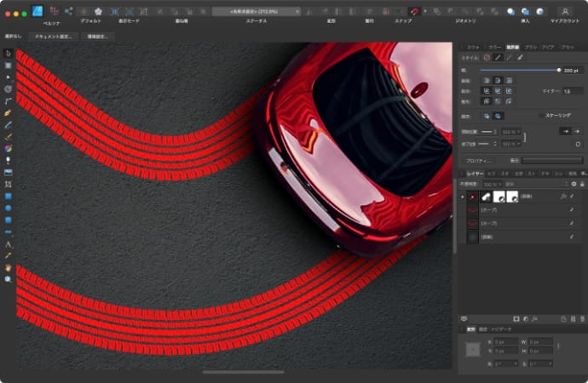Select the Corner tool in the left toolbar
Image resolution: width=588 pixels, height=383 pixels.
pos(8,100)
